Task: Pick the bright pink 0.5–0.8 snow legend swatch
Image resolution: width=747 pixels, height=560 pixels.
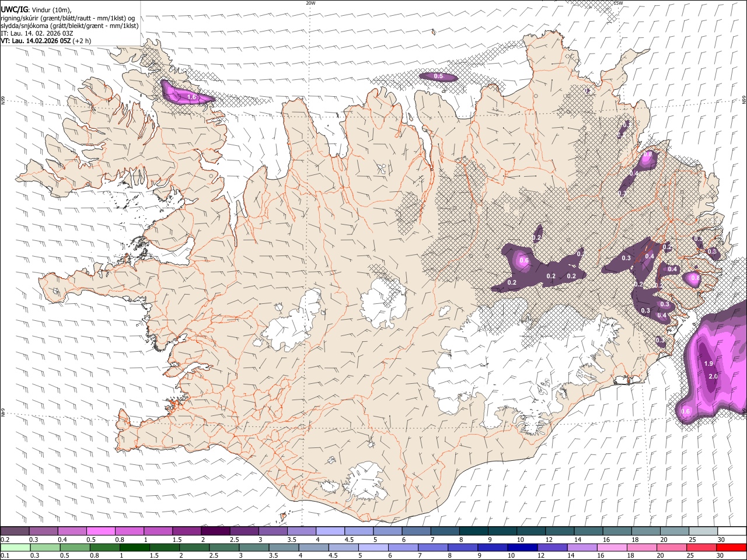Action: (x=101, y=531)
